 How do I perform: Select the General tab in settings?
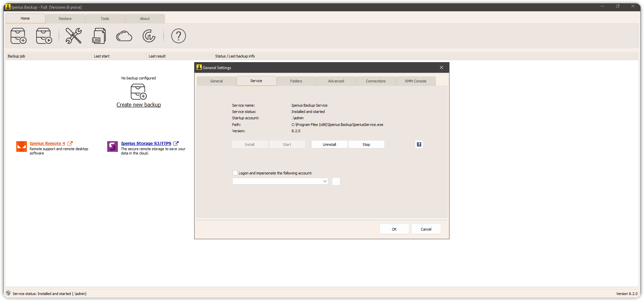[x=216, y=81]
